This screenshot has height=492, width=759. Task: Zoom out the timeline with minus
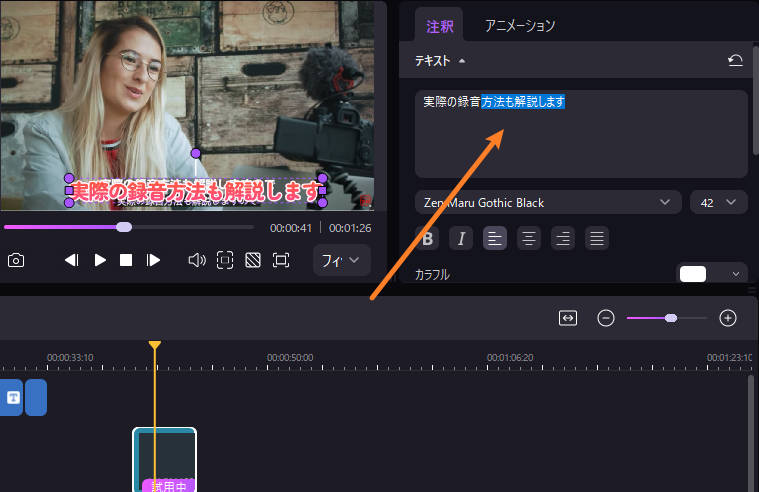click(606, 318)
